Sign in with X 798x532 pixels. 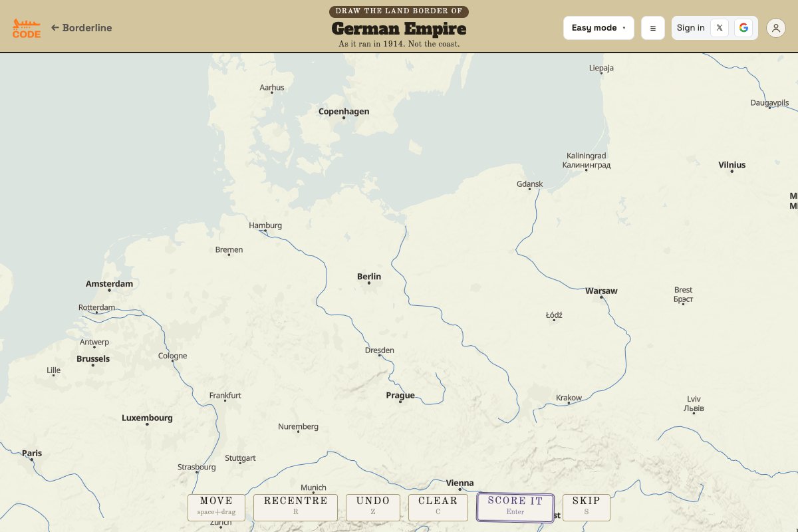pyautogui.click(x=720, y=28)
